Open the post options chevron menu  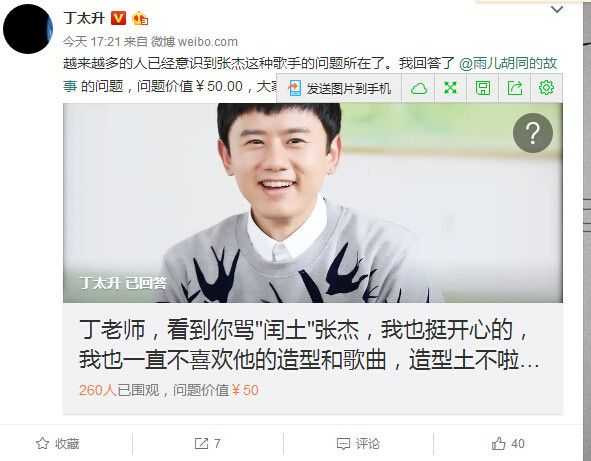click(557, 9)
